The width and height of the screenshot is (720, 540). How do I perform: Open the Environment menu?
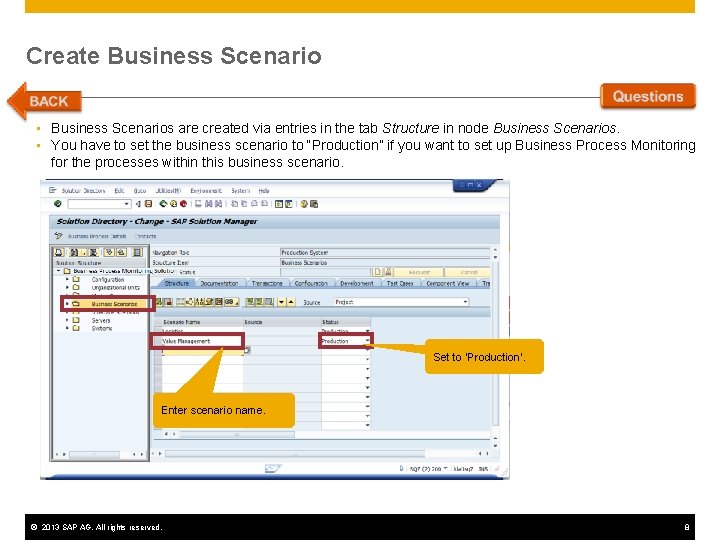206,191
